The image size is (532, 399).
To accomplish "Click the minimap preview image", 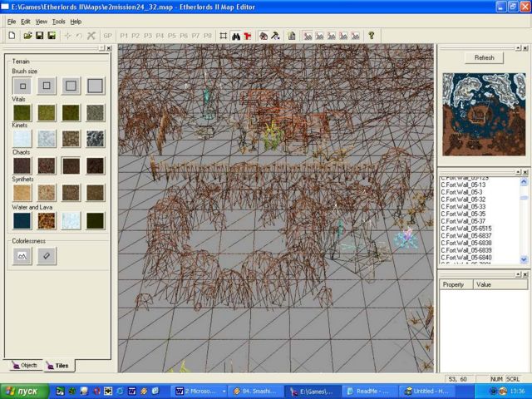I will click(x=484, y=115).
